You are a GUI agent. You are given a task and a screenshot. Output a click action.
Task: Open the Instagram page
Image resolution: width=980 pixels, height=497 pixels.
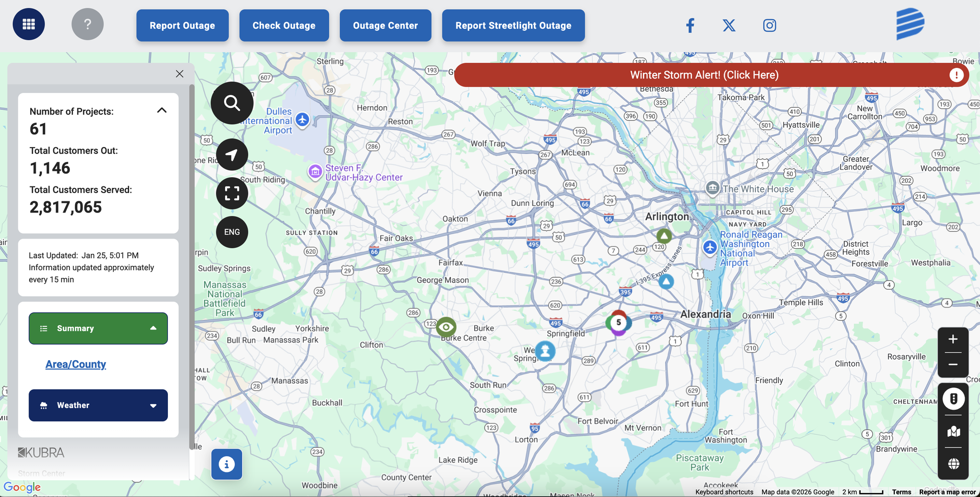coord(769,25)
